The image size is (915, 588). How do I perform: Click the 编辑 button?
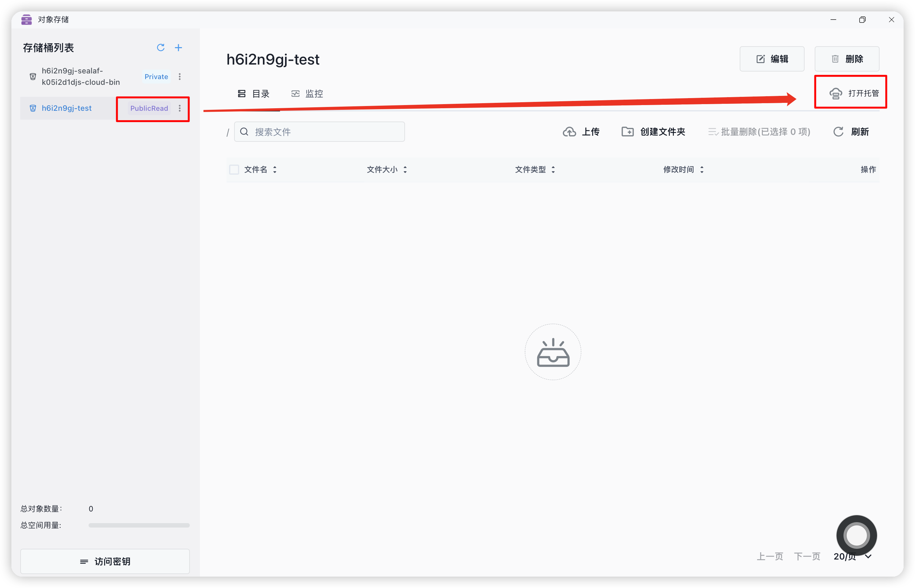tap(772, 59)
